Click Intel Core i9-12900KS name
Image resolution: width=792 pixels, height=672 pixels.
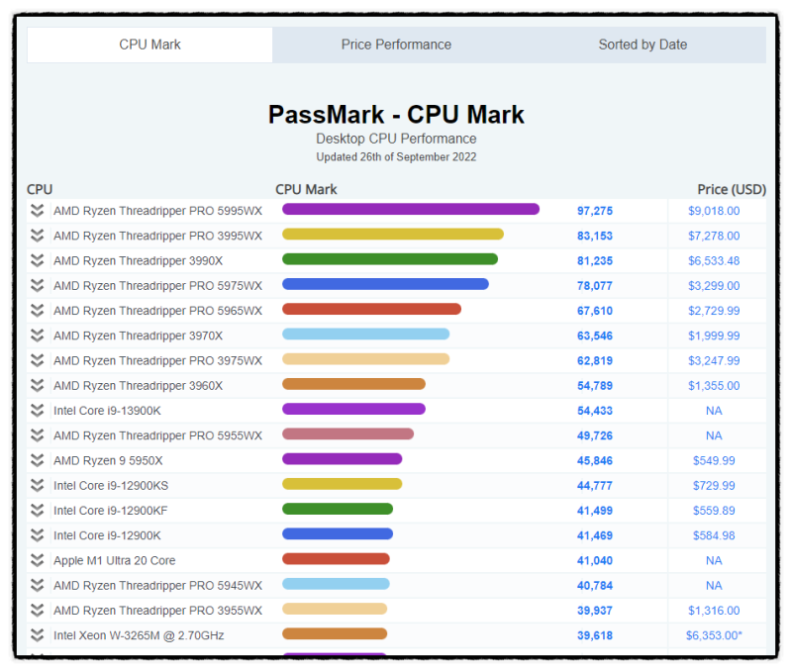[x=111, y=486]
